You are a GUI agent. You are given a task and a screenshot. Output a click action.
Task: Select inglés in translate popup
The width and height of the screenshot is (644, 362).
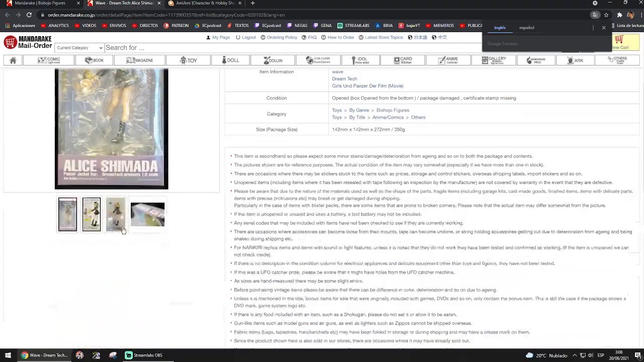coord(500,28)
